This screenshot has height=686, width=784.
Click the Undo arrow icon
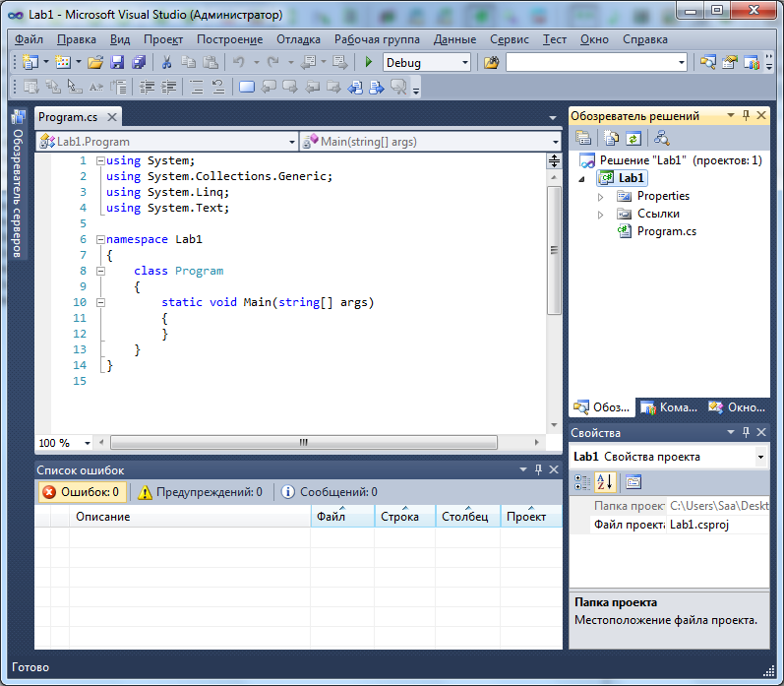(x=238, y=63)
